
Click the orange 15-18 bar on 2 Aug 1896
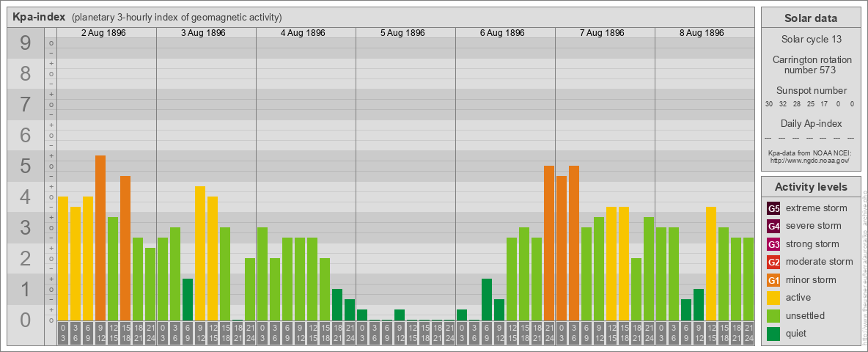coord(125,248)
